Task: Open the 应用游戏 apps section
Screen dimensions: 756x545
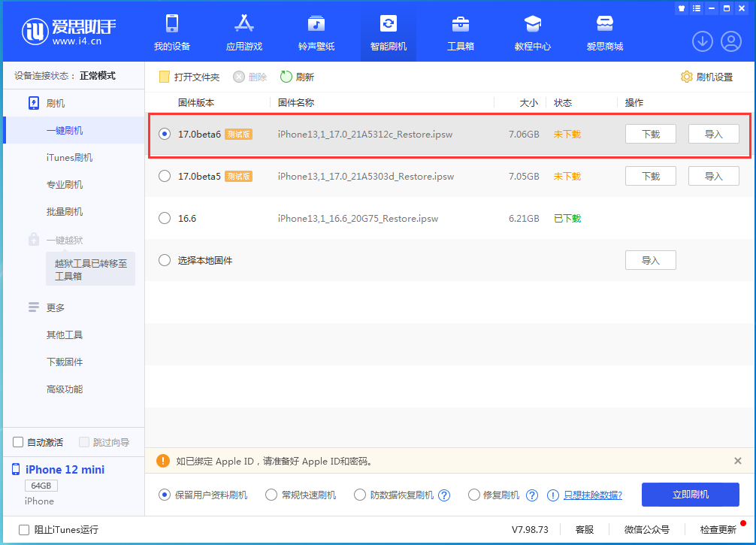Action: [243, 32]
